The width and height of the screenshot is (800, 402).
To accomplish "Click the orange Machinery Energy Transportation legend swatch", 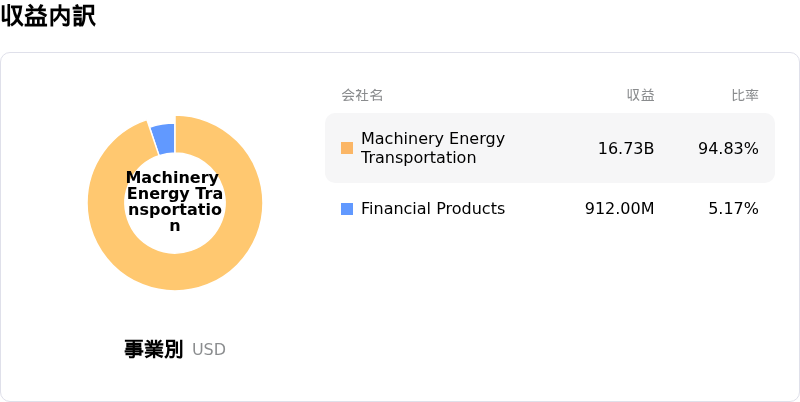I will coord(347,148).
